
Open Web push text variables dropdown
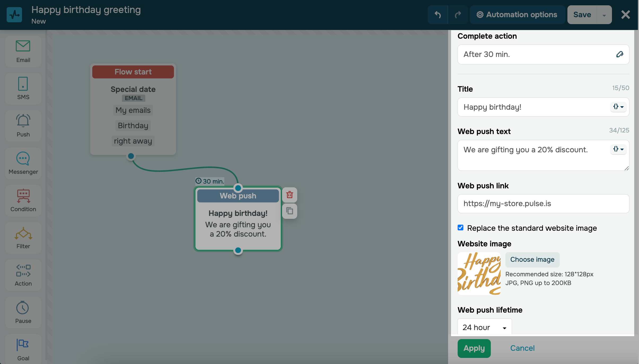[618, 149]
